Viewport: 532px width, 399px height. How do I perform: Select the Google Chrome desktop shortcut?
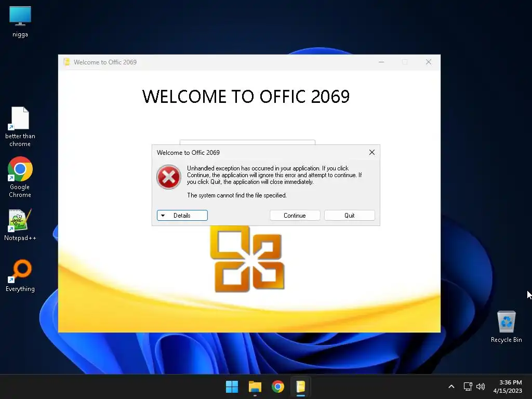click(20, 177)
